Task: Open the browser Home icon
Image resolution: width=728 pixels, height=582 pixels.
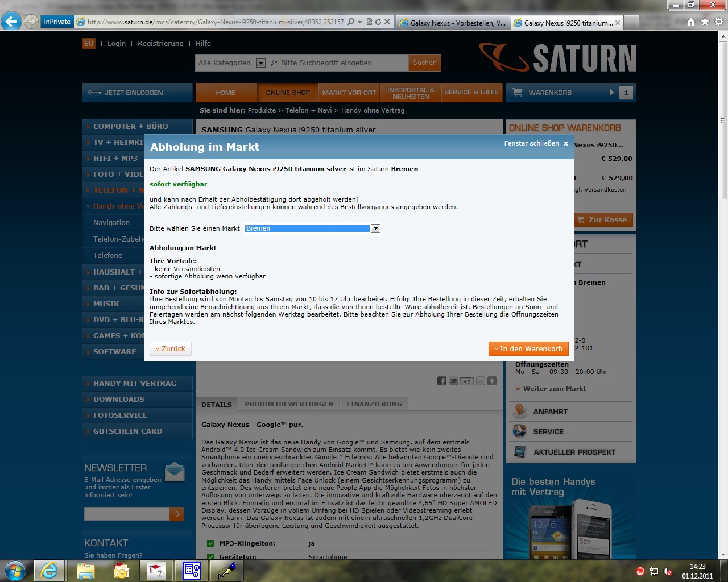Action: [x=691, y=22]
